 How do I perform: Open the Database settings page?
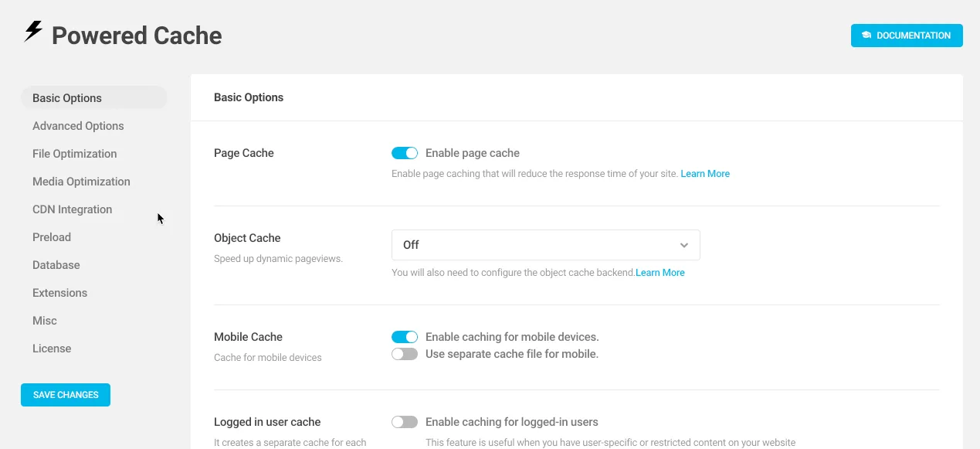(x=56, y=265)
